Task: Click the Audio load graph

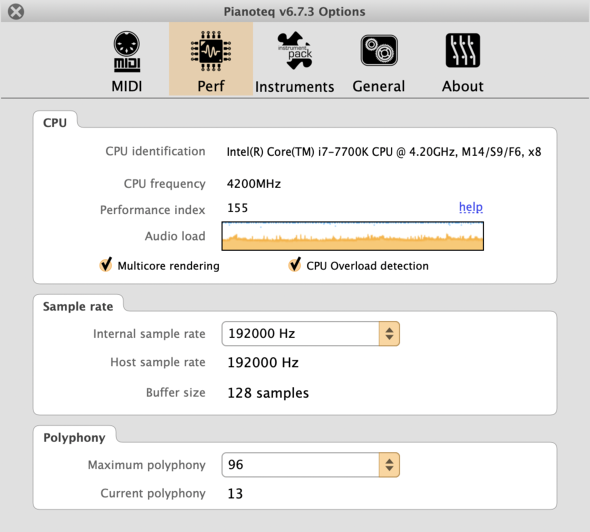Action: (x=353, y=236)
